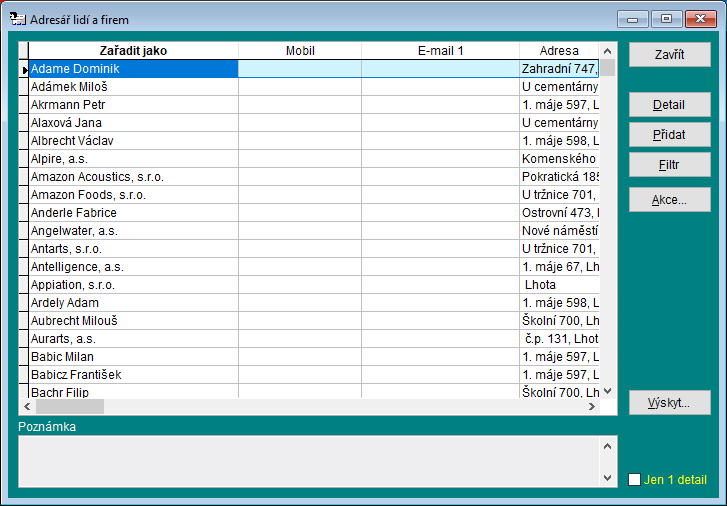Viewport: 727px width, 506px height.
Task: Click the address book title bar icon
Action: click(x=17, y=19)
